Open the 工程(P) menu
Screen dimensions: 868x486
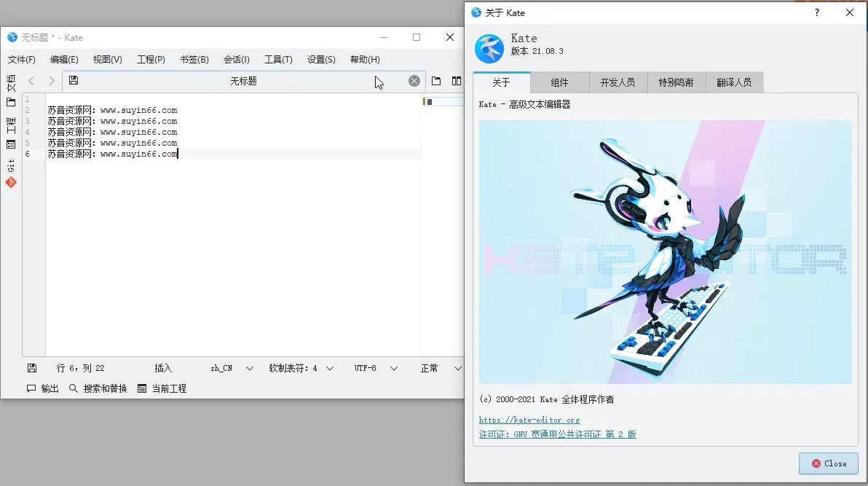[x=151, y=59]
